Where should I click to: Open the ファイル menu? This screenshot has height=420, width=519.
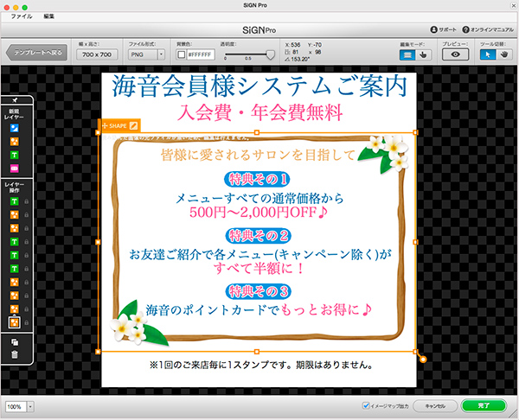pos(21,17)
